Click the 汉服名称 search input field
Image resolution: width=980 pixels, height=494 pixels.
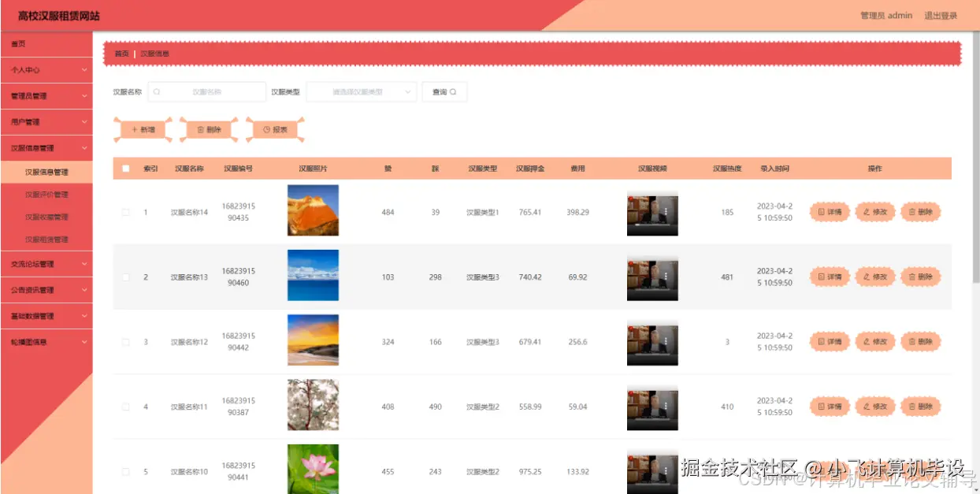coord(207,92)
